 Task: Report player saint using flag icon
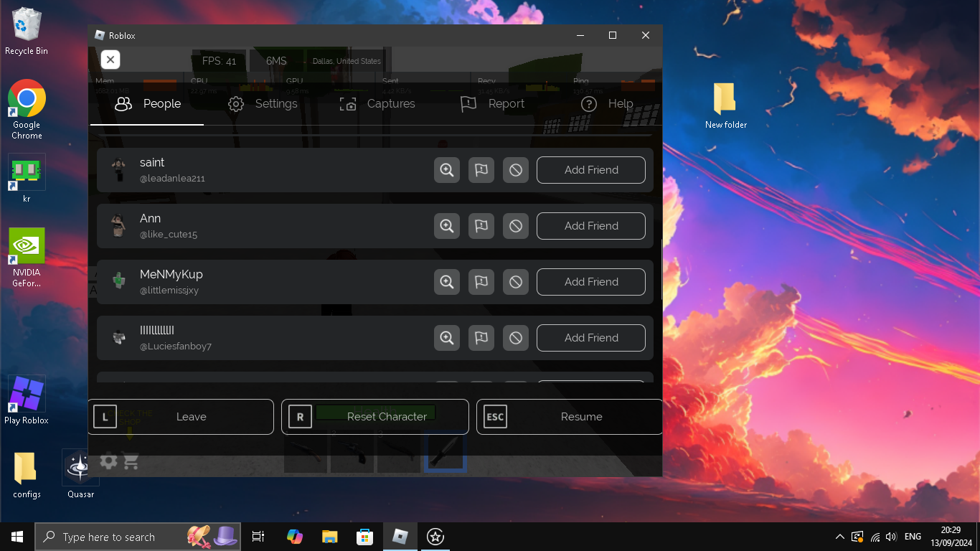(481, 170)
